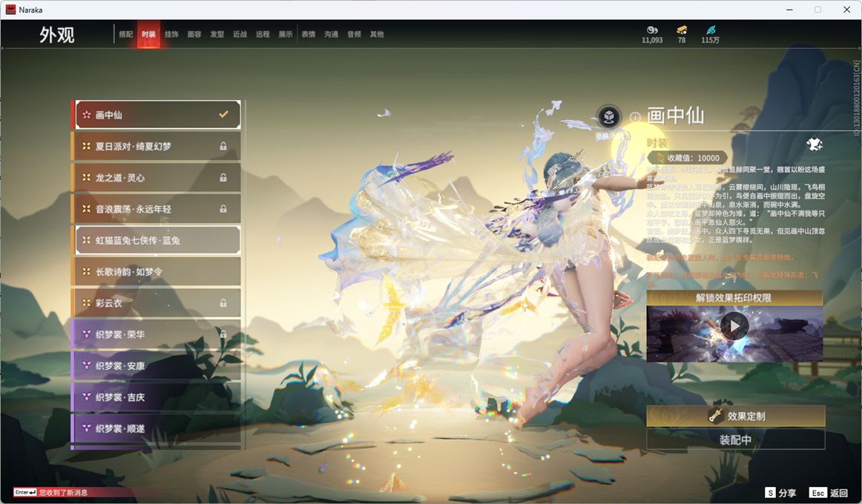The image size is (862, 504).
Task: Click the feather currency icon showing 115万
Action: (x=711, y=30)
